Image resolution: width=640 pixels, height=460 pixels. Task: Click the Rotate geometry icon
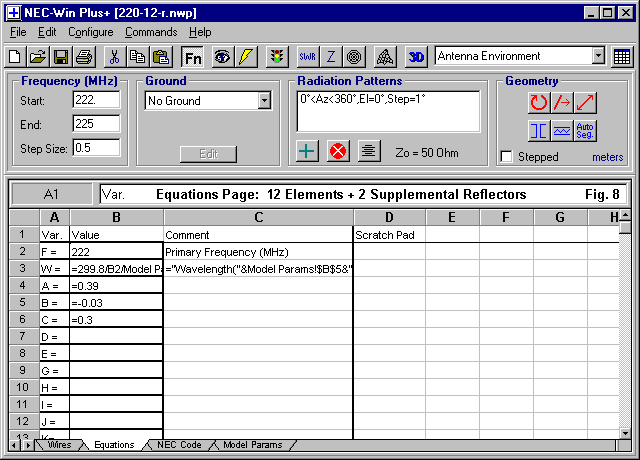[539, 102]
